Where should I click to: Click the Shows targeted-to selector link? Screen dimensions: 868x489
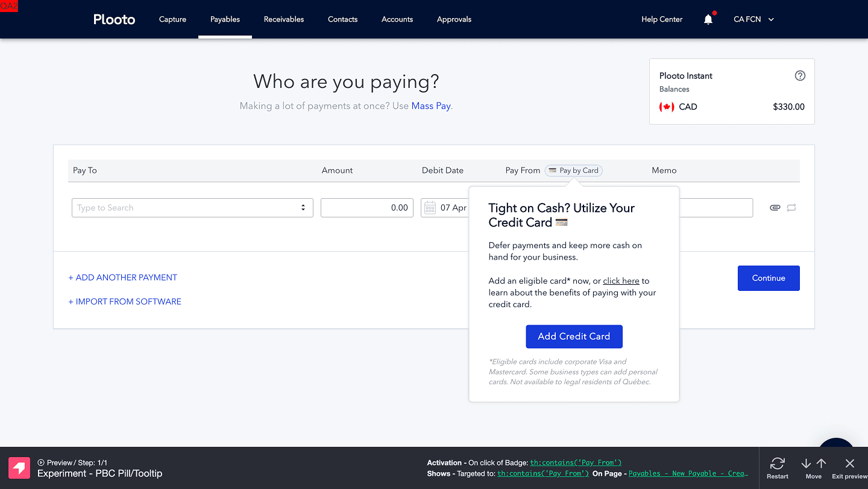(543, 473)
